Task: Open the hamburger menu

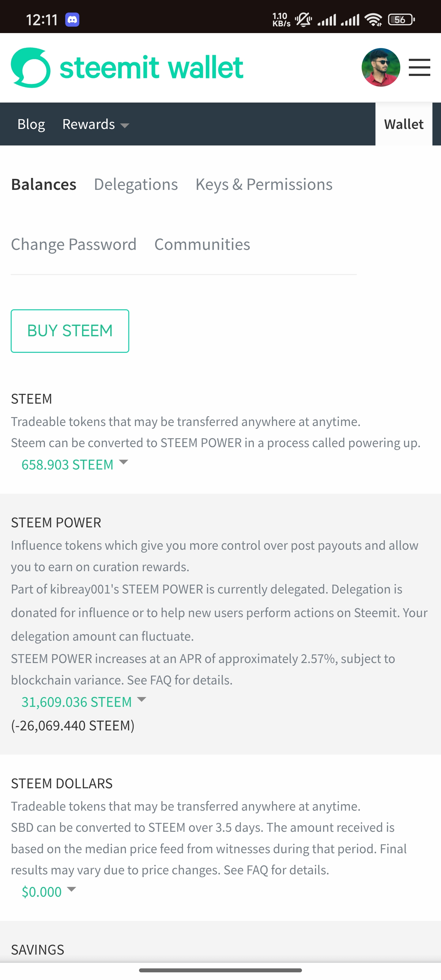Action: 419,68
